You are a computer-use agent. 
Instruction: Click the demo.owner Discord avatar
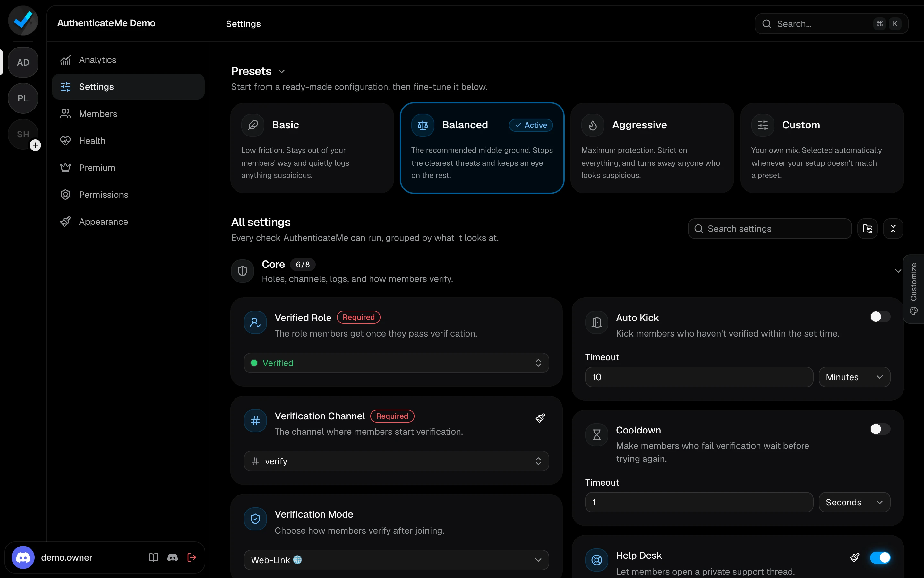click(23, 557)
